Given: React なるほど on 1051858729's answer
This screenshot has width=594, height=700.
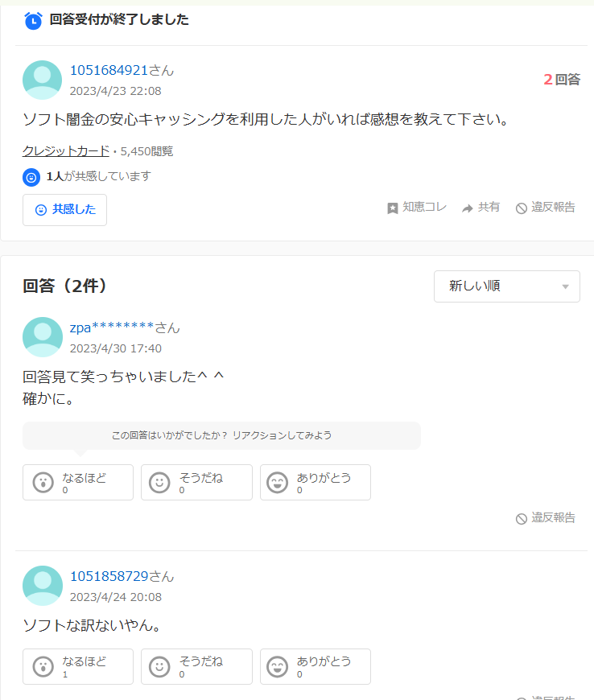Looking at the screenshot, I should click(78, 666).
